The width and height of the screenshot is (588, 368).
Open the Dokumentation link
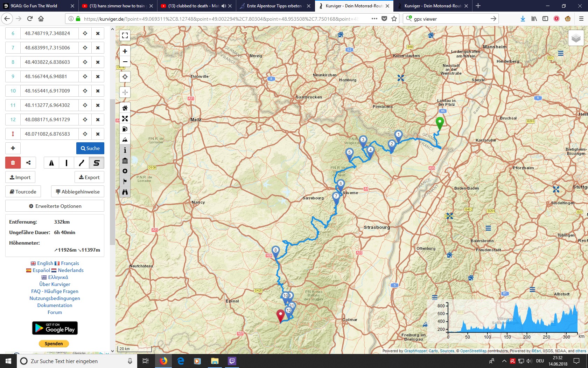(55, 305)
